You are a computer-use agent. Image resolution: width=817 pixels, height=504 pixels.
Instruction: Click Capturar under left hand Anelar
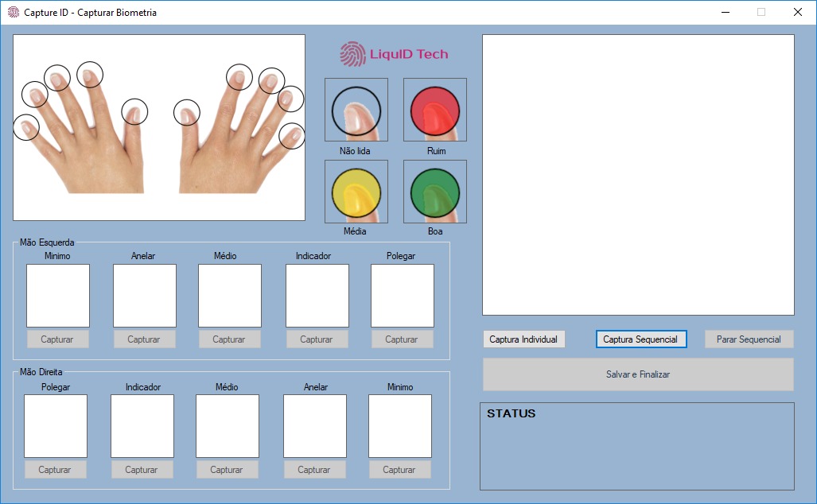click(x=144, y=339)
